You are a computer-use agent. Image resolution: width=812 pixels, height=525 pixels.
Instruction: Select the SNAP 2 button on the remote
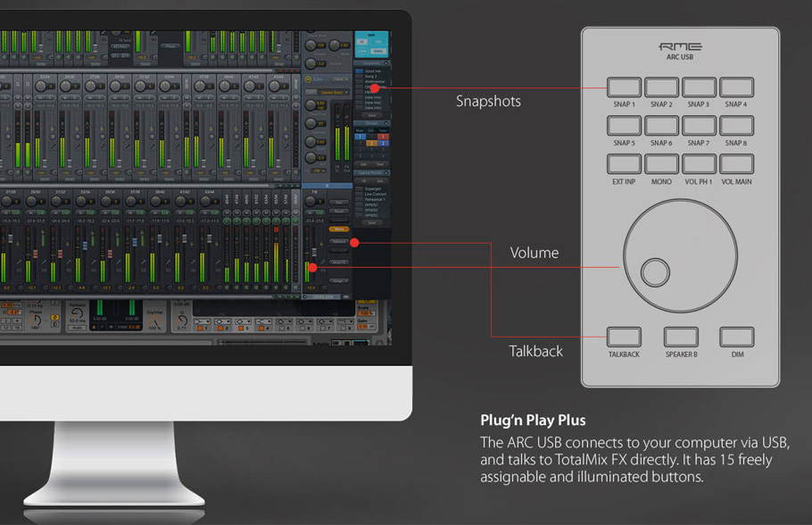[x=661, y=87]
